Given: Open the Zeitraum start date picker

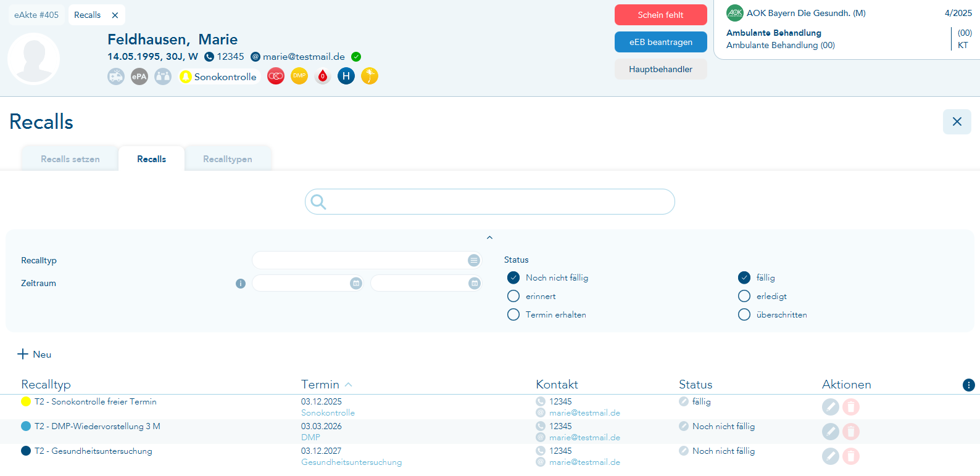Looking at the screenshot, I should point(356,283).
